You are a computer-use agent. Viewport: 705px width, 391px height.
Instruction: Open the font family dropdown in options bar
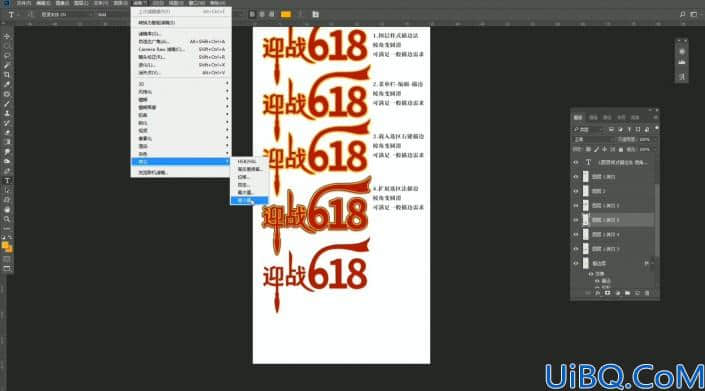66,14
